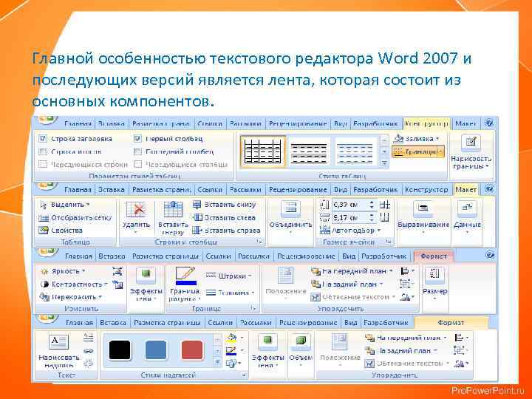Click Вставить снизу
Viewport: 532px width, 399px height.
(x=225, y=205)
